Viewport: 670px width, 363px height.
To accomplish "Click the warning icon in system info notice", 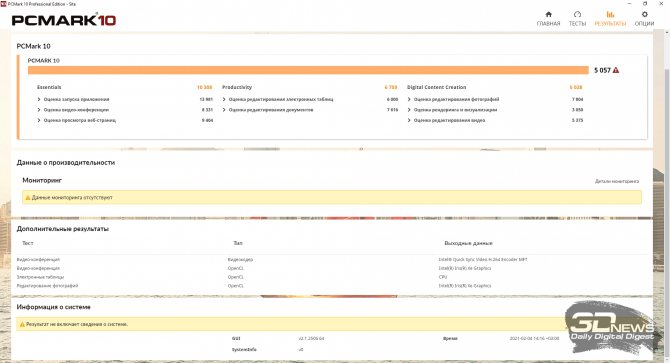I will (x=22, y=324).
